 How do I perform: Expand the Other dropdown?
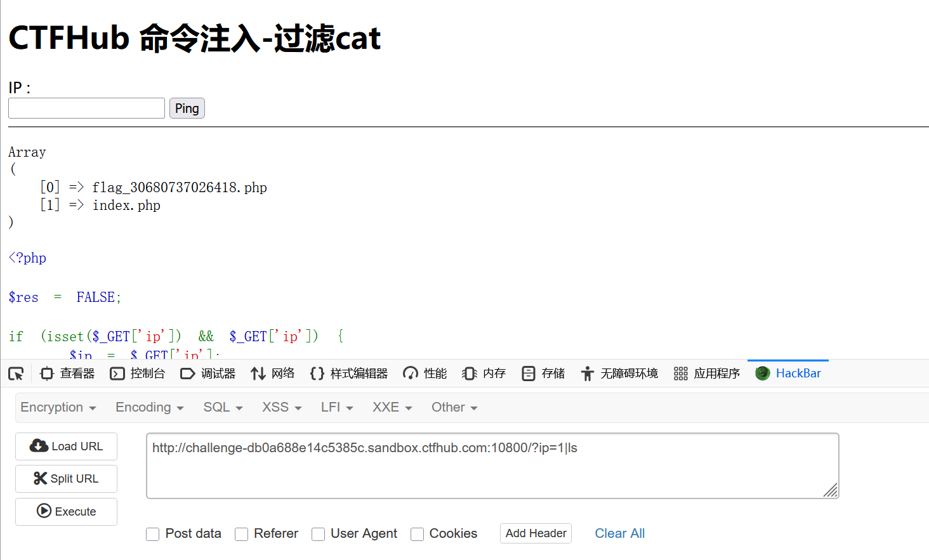[454, 407]
